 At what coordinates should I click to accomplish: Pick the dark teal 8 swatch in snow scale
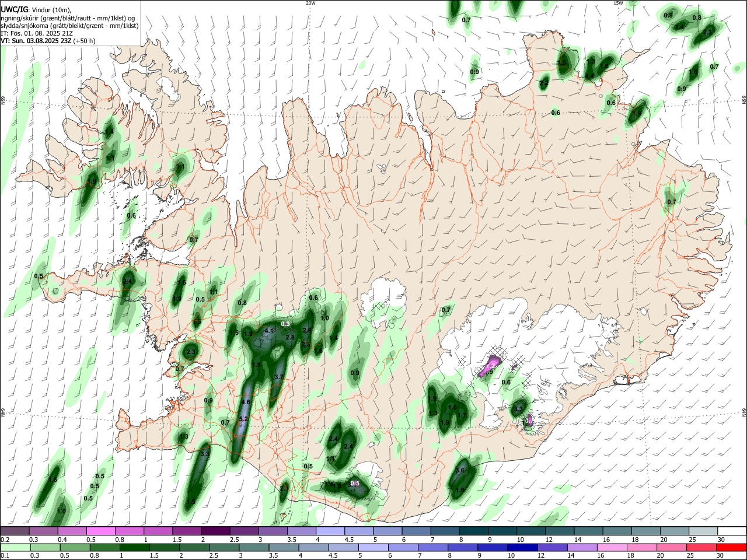tap(474, 531)
